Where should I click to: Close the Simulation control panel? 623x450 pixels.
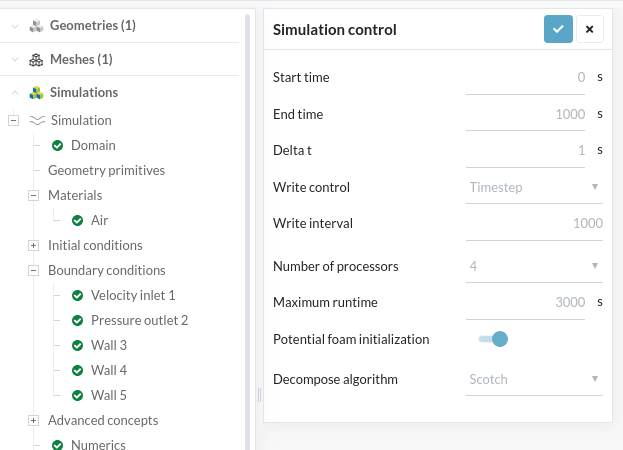pos(590,29)
